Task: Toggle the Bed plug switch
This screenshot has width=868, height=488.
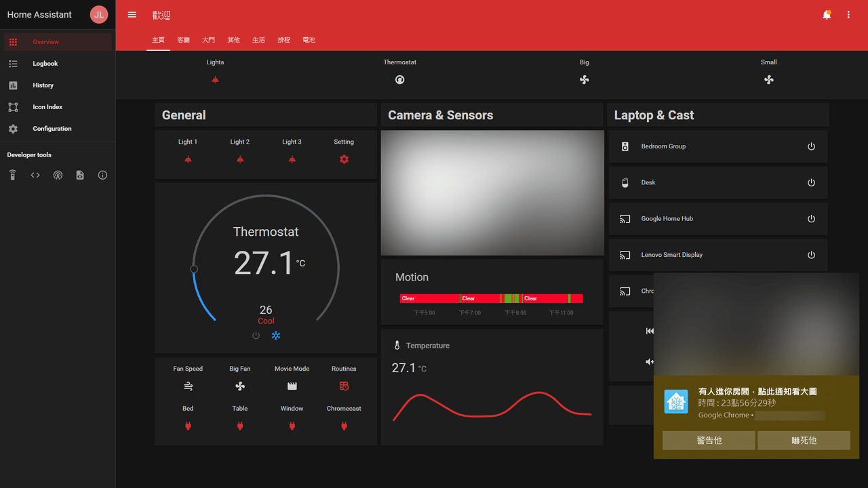Action: click(x=188, y=426)
